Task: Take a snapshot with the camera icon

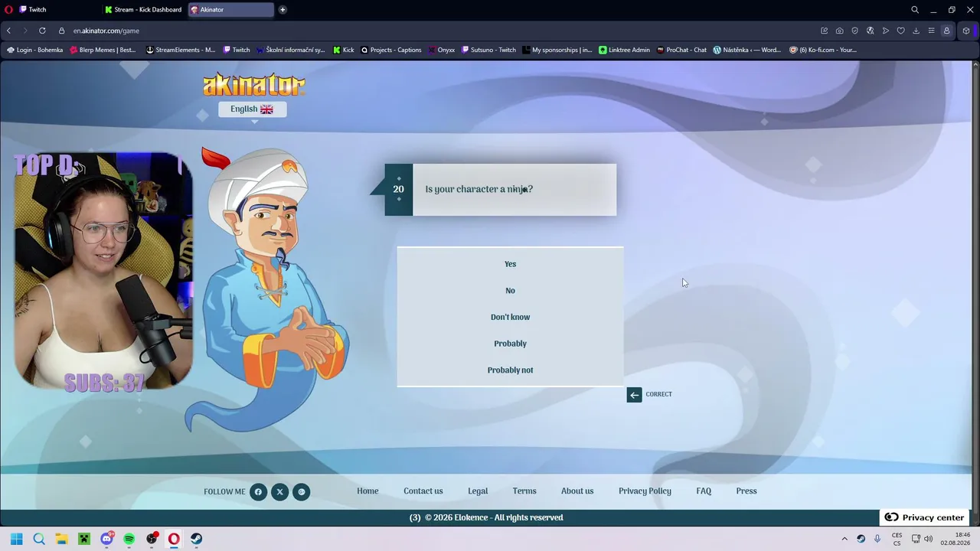Action: 840,31
